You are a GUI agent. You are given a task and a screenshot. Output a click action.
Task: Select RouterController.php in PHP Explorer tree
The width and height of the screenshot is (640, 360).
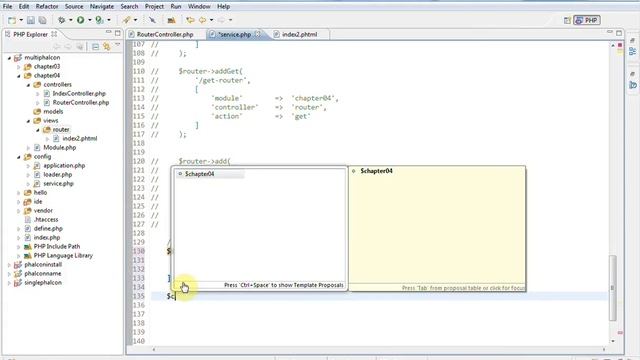(x=80, y=102)
